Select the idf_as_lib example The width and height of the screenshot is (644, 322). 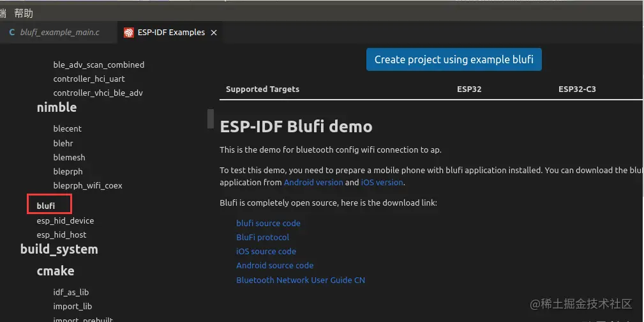coord(71,292)
